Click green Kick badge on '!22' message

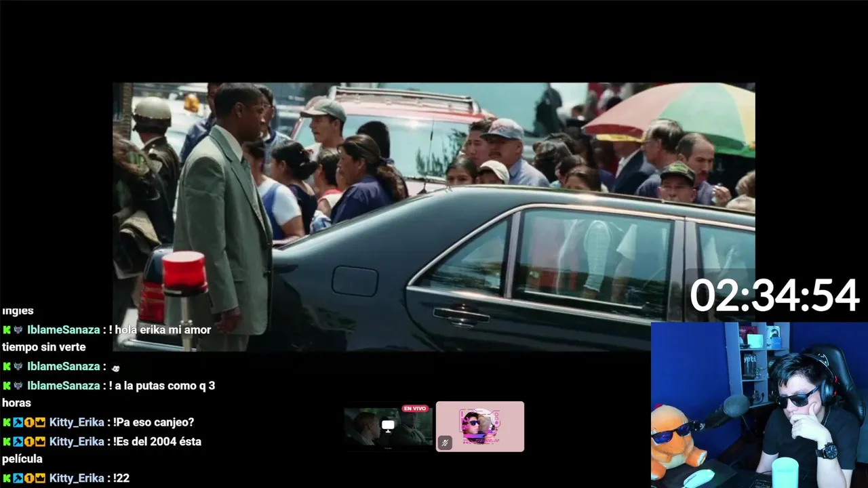tap(7, 478)
